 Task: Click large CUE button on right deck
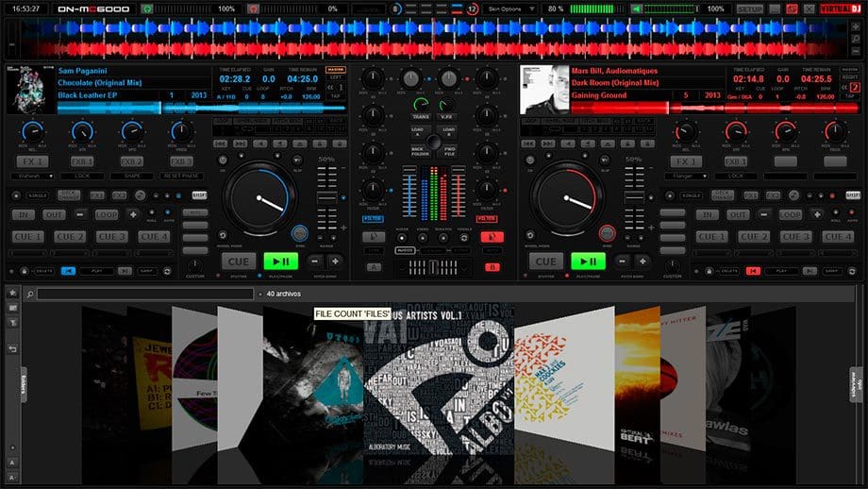(x=546, y=261)
